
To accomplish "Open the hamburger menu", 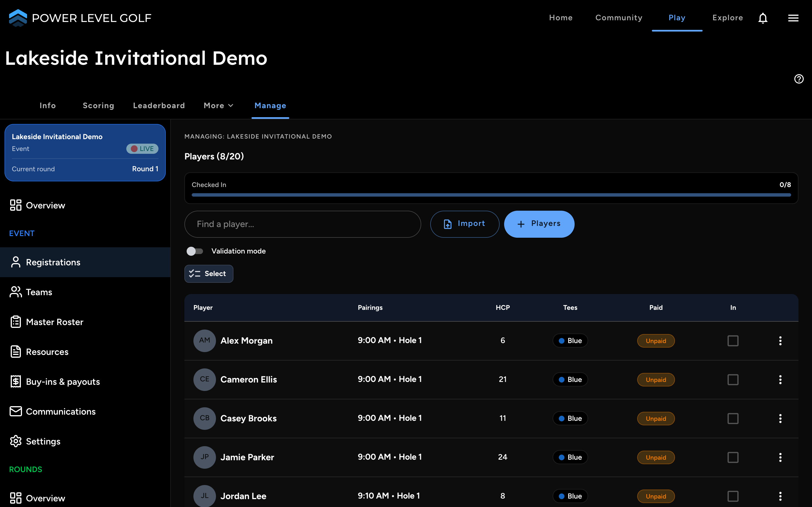I will tap(793, 18).
